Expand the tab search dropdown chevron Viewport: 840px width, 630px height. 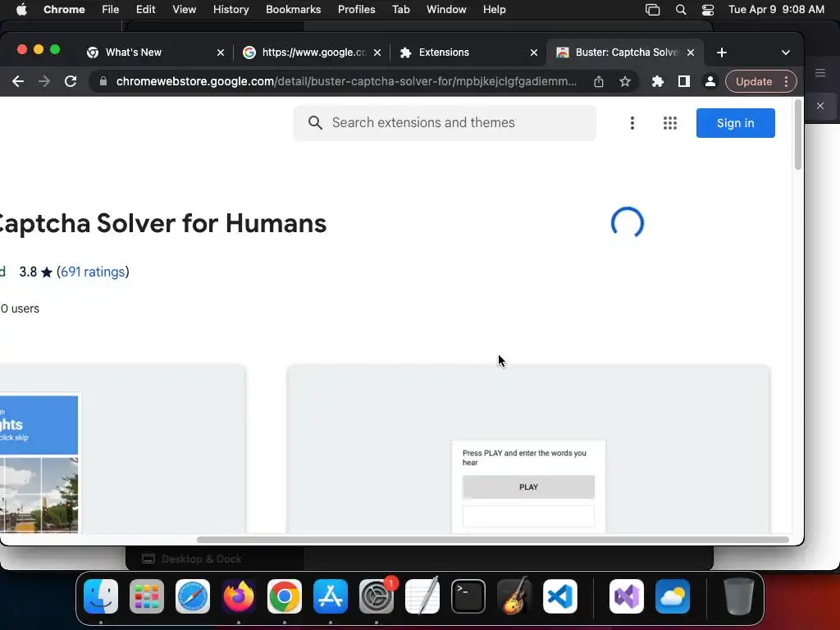[x=786, y=52]
